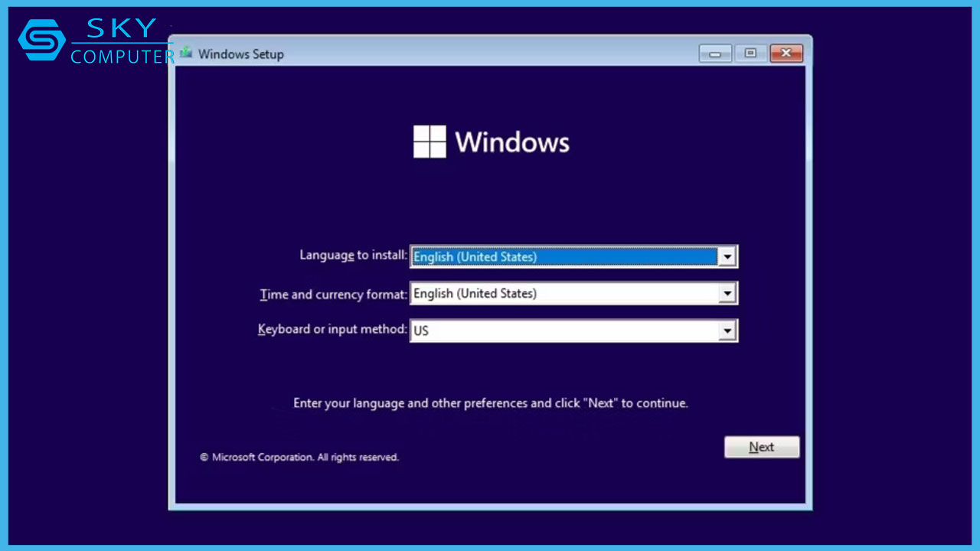
Task: Select the highlighted English (United States) language field
Action: 563,257
